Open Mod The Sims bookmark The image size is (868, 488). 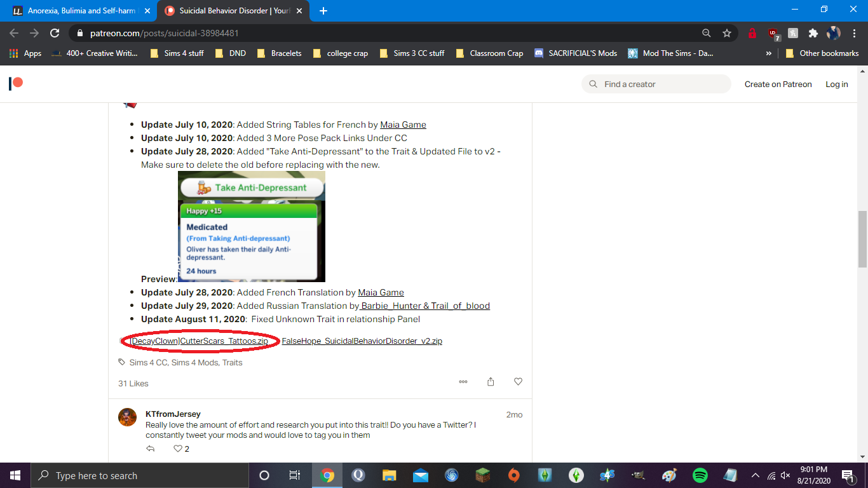point(670,53)
